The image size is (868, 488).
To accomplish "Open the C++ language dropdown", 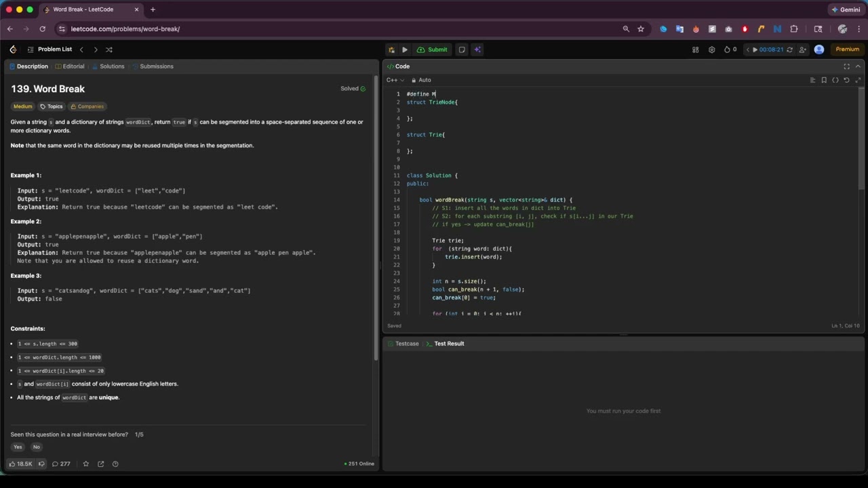I will point(395,80).
